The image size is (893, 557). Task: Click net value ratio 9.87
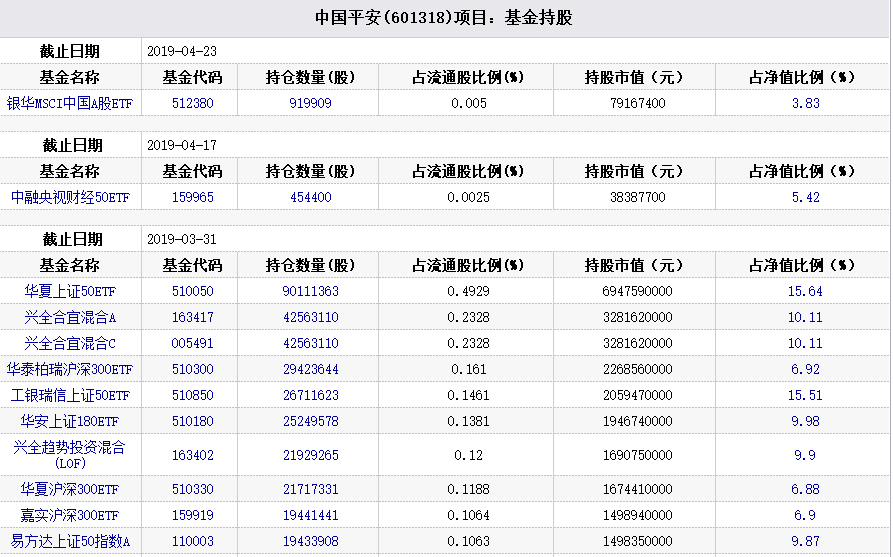(805, 542)
